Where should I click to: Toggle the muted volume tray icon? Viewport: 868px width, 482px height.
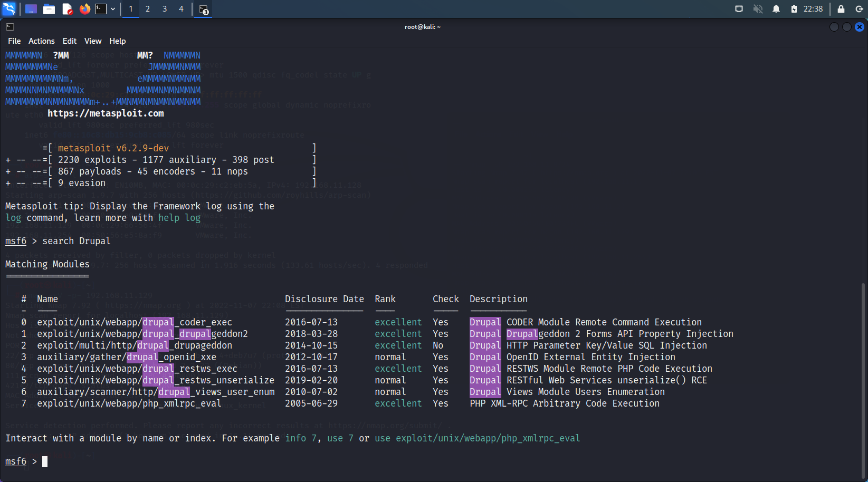(x=758, y=9)
